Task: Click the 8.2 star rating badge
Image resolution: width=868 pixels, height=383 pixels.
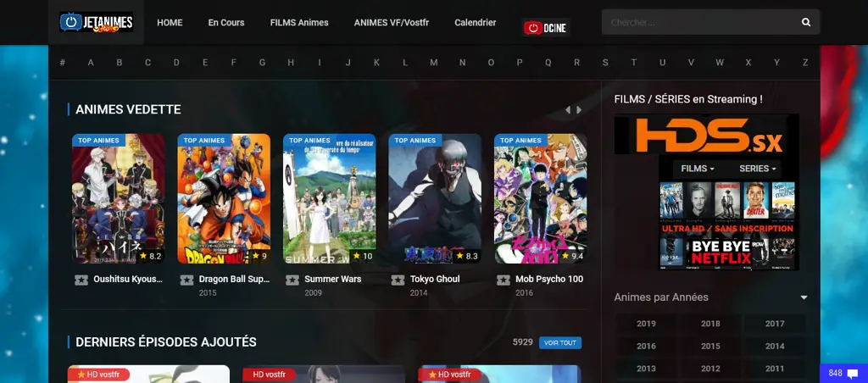Action: (x=150, y=256)
